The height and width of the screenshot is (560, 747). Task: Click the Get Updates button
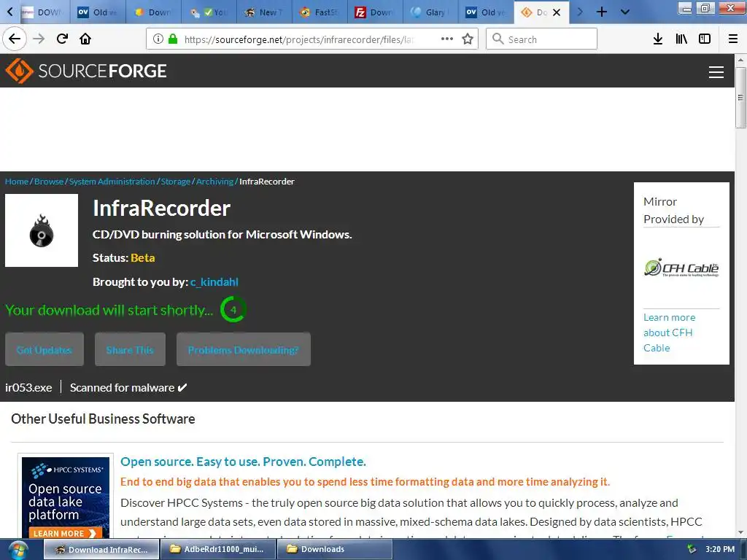pyautogui.click(x=44, y=349)
